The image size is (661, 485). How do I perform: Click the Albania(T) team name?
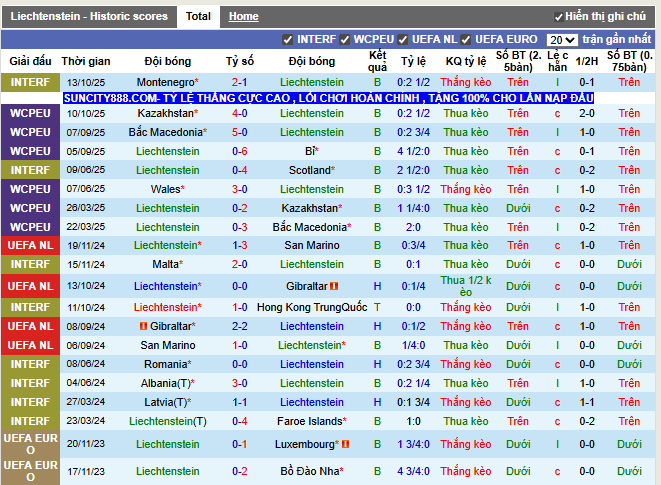tap(166, 383)
